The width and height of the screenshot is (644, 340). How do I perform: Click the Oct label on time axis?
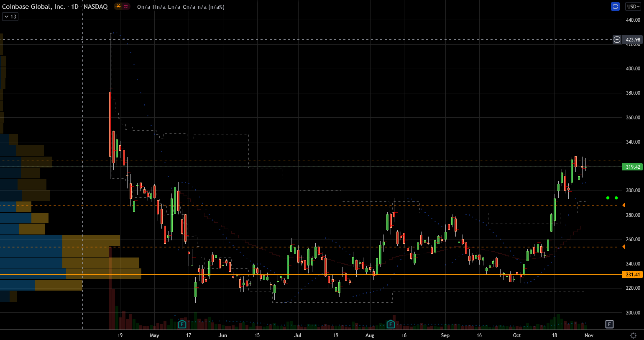[x=517, y=335]
